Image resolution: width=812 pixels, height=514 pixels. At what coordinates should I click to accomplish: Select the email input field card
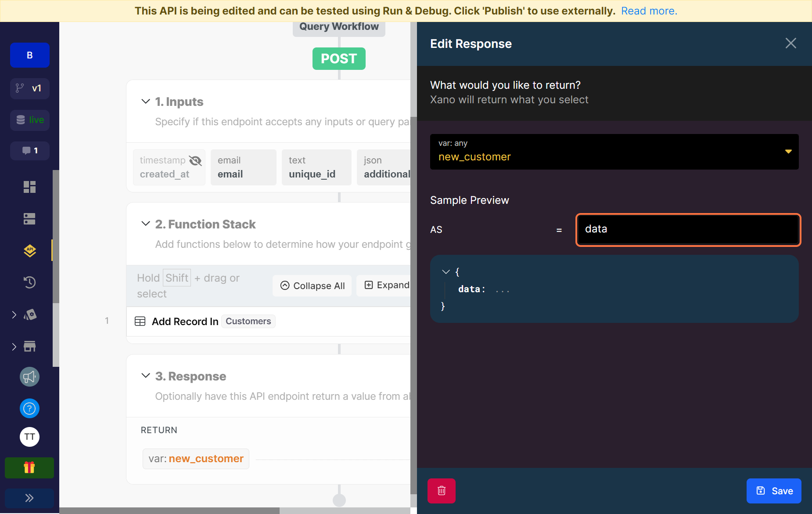point(244,167)
